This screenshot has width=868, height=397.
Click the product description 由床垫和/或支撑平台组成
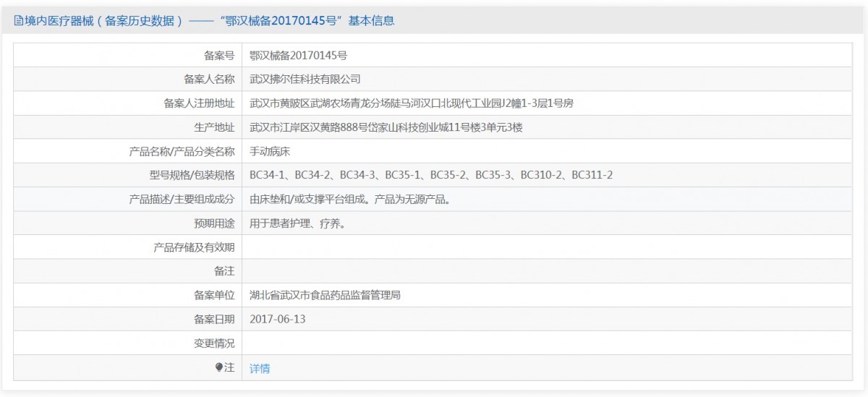coord(350,200)
